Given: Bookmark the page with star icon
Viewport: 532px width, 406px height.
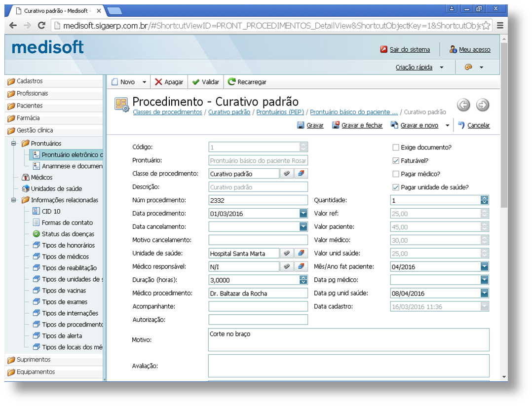Looking at the screenshot, I should [486, 26].
